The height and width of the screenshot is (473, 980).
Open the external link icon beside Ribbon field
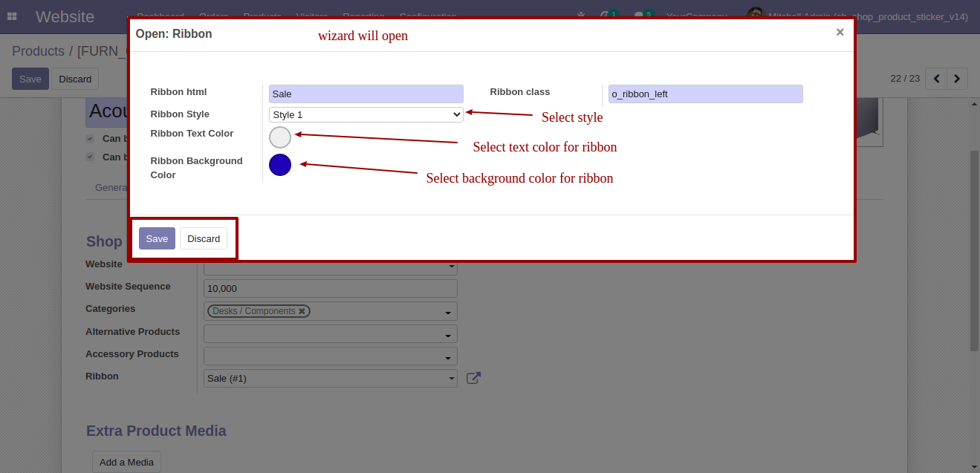(x=473, y=378)
